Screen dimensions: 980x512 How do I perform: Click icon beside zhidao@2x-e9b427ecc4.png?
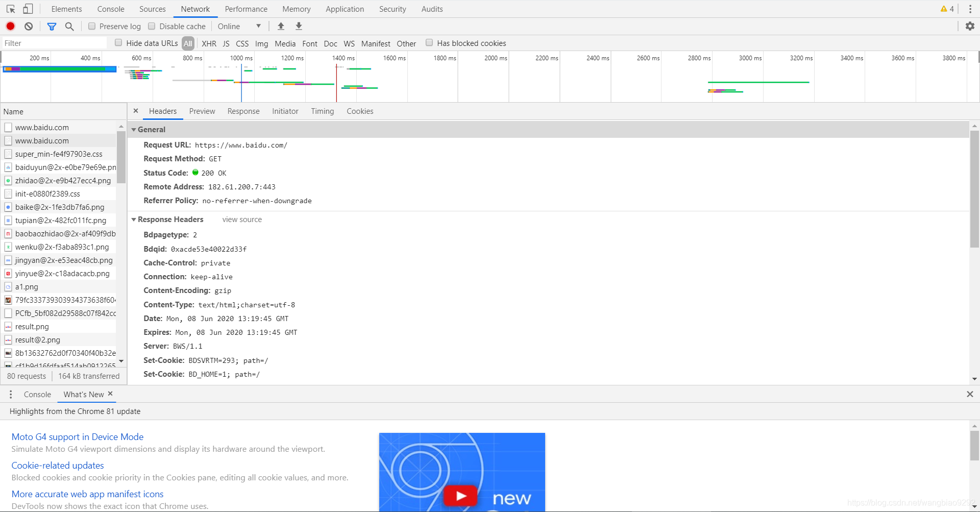point(8,180)
